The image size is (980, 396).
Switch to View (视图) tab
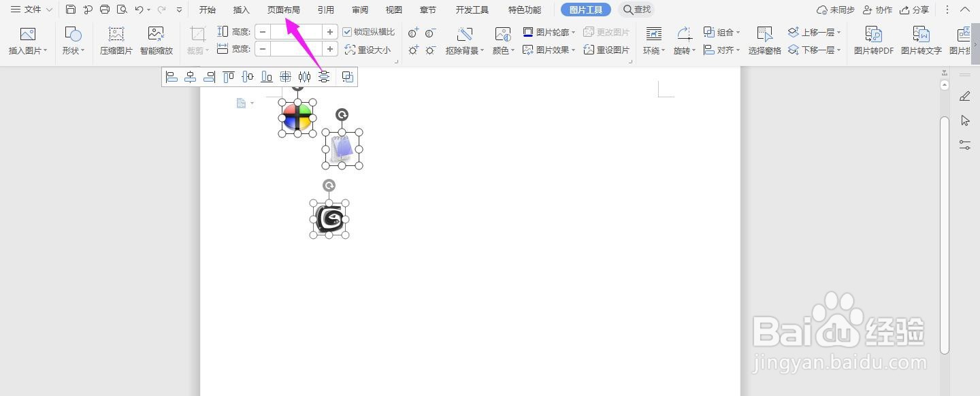click(x=394, y=10)
